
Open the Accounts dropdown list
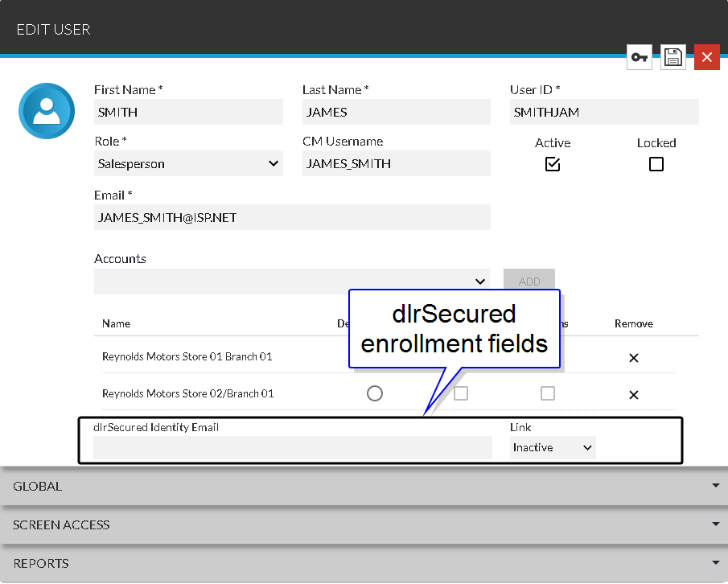tap(292, 282)
